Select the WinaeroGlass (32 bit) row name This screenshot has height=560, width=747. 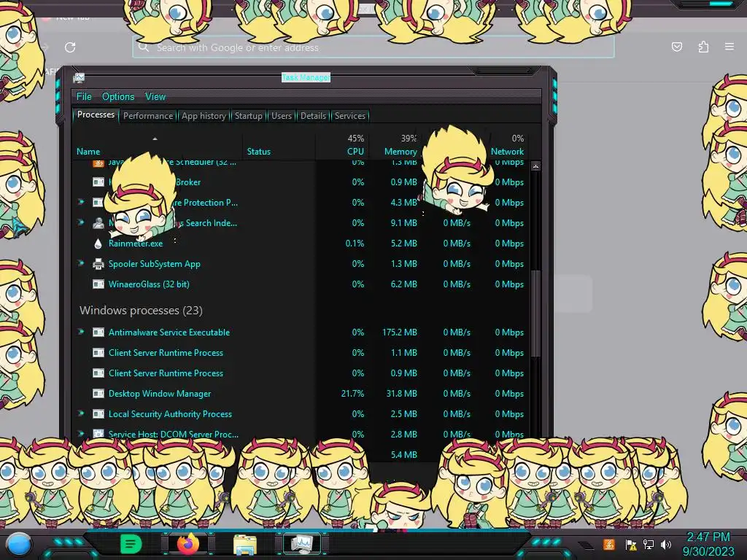[149, 284]
